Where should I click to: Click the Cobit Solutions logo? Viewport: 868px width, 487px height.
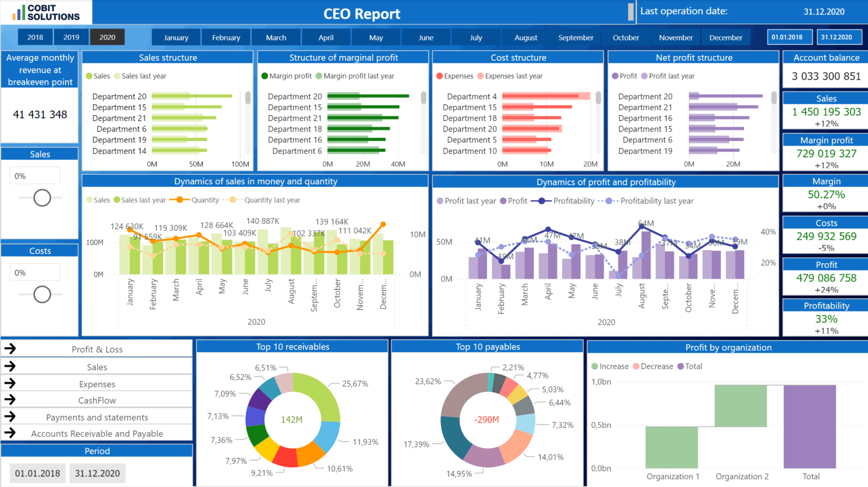click(46, 12)
